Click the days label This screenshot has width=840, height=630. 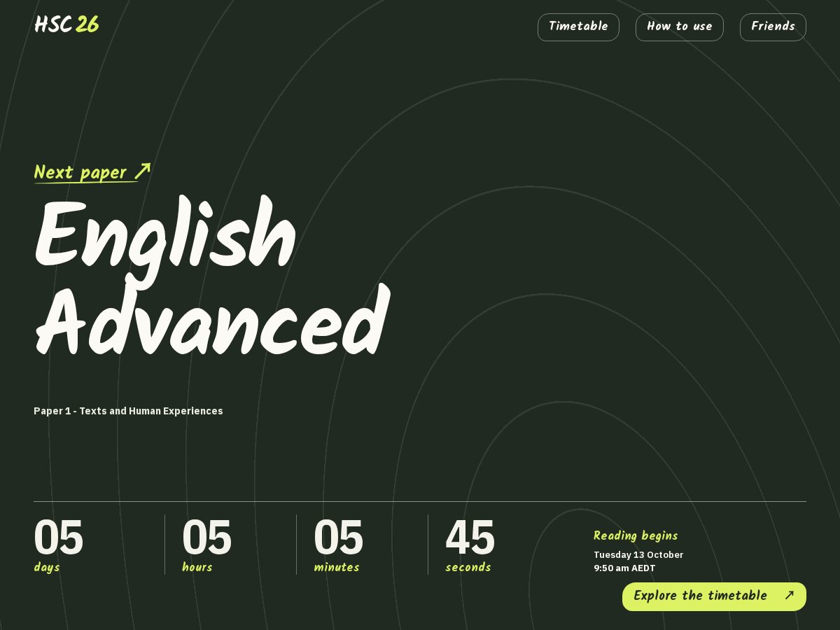47,568
